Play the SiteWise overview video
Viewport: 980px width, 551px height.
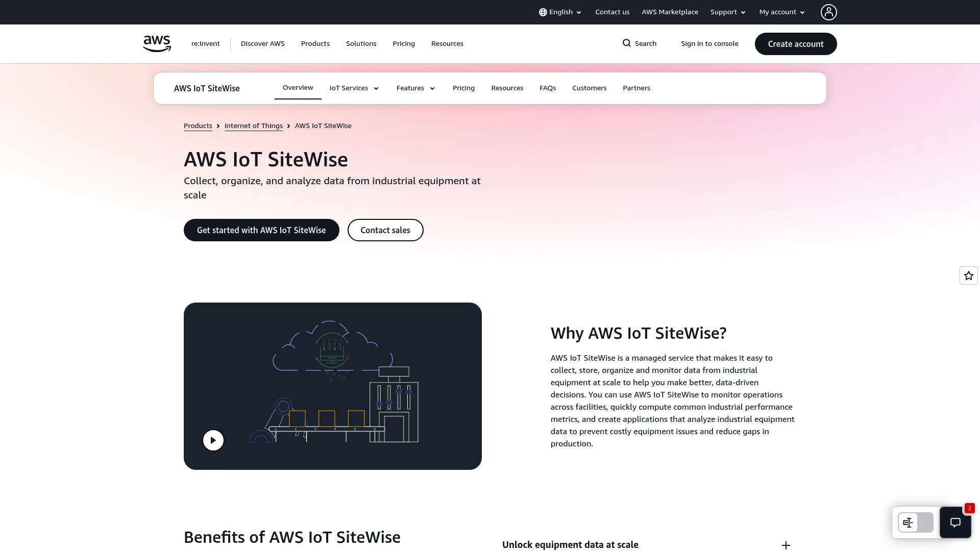coord(213,440)
